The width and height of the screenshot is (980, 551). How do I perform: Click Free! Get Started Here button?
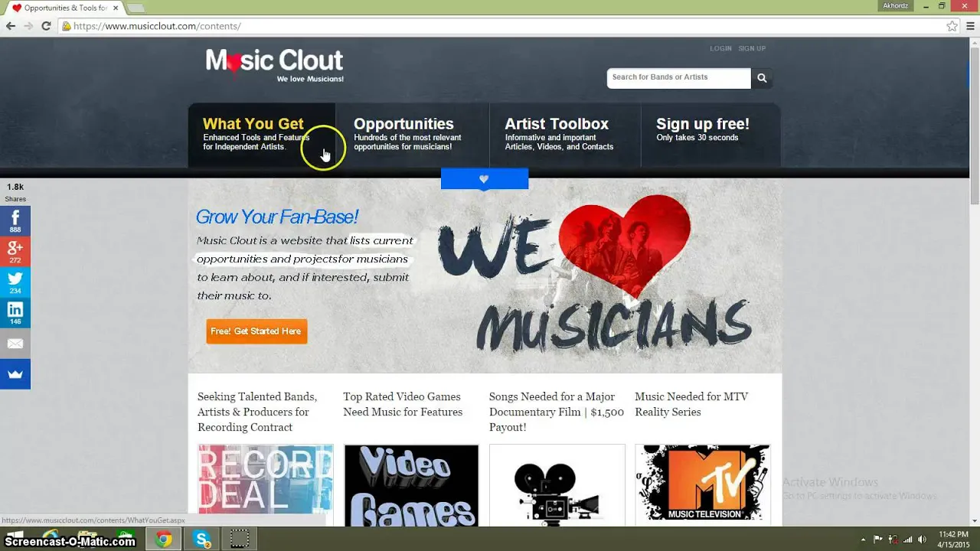coord(256,331)
